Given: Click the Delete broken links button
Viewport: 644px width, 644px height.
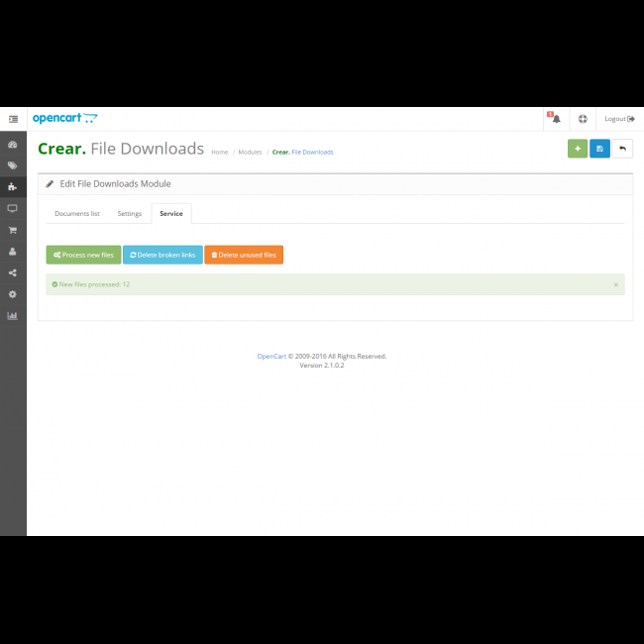Looking at the screenshot, I should click(x=162, y=255).
